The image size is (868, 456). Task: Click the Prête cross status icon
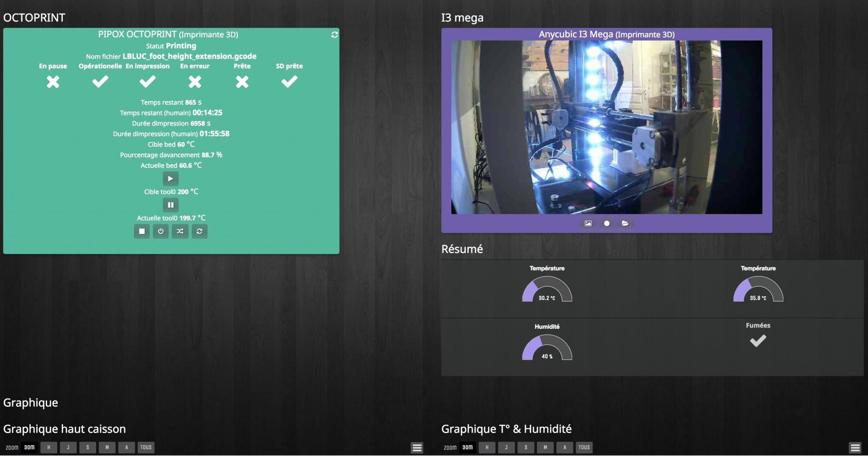pos(242,81)
